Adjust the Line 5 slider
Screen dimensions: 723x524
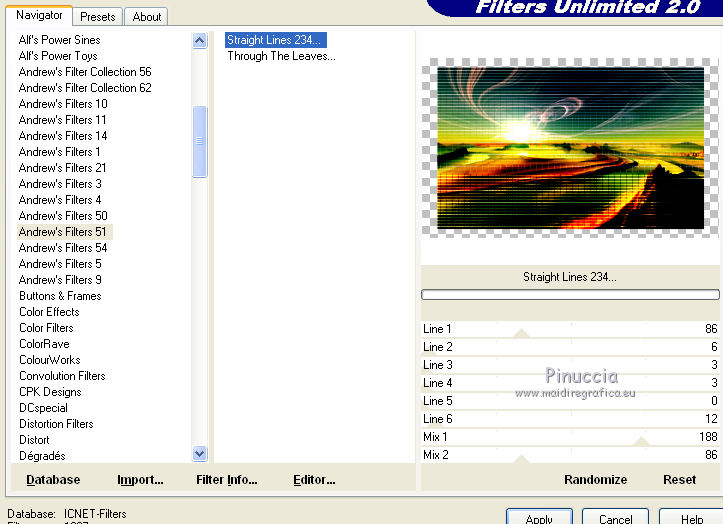(570, 401)
